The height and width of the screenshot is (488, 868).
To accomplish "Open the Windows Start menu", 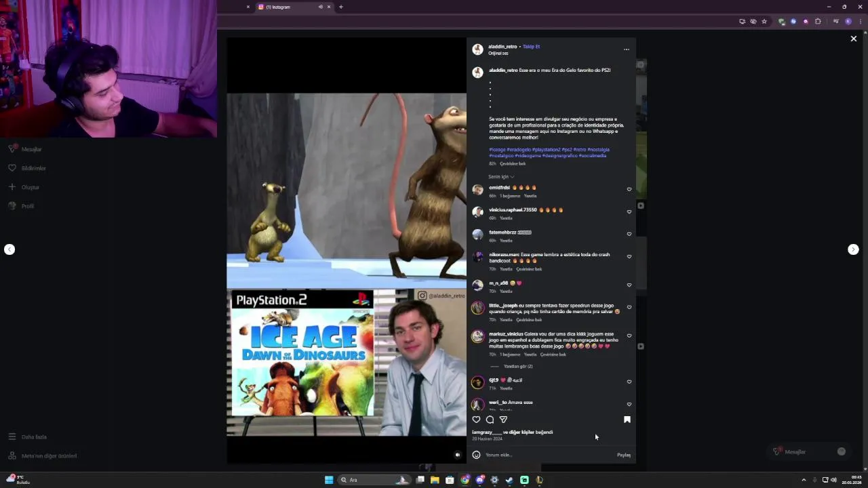I will [329, 480].
